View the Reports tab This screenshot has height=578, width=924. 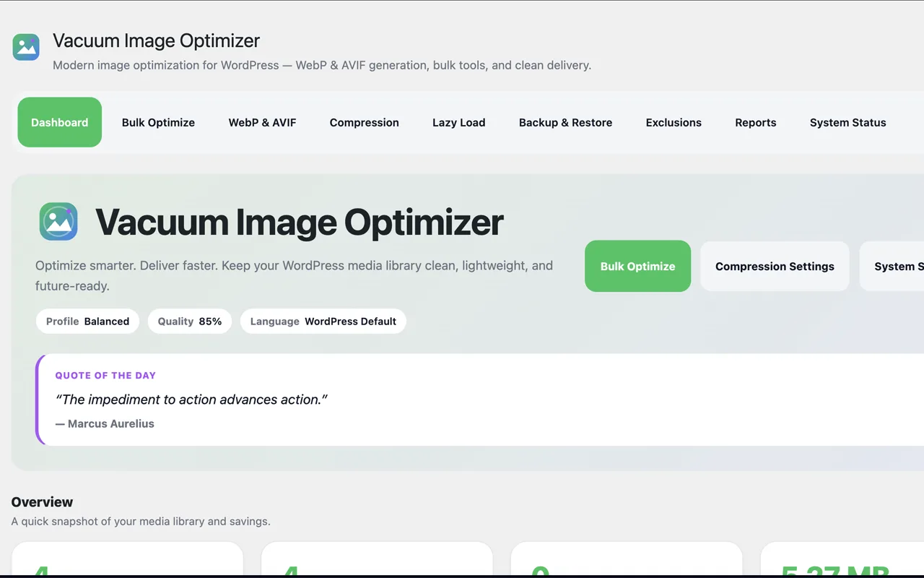click(x=756, y=122)
